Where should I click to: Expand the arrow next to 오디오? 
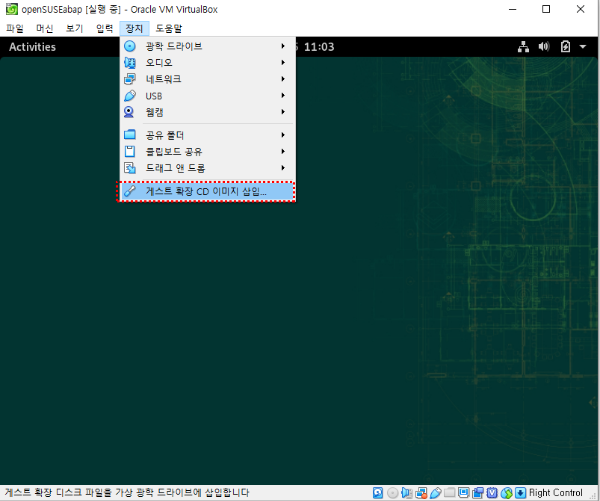283,62
